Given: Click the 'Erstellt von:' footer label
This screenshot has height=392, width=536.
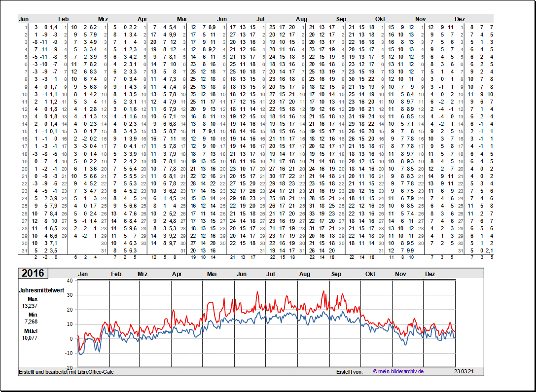Looking at the screenshot, I should pyautogui.click(x=349, y=371).
